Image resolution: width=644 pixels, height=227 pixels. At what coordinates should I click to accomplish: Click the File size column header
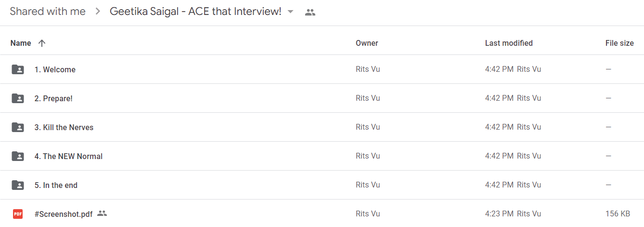point(619,43)
